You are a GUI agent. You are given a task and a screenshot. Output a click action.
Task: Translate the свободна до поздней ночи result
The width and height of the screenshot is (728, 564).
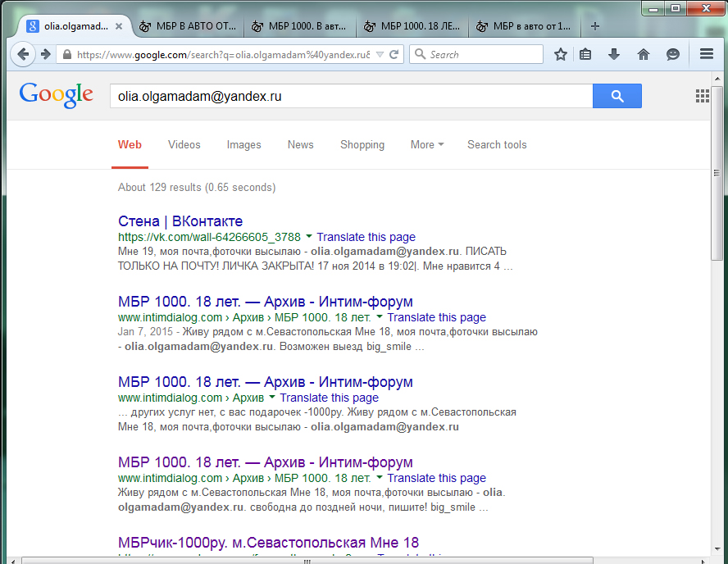(x=436, y=478)
